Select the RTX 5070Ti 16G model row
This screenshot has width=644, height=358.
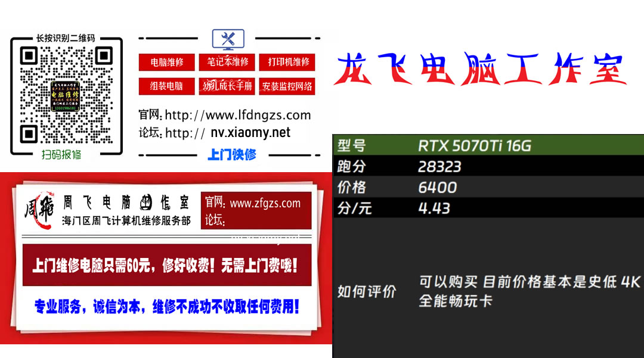pos(474,145)
